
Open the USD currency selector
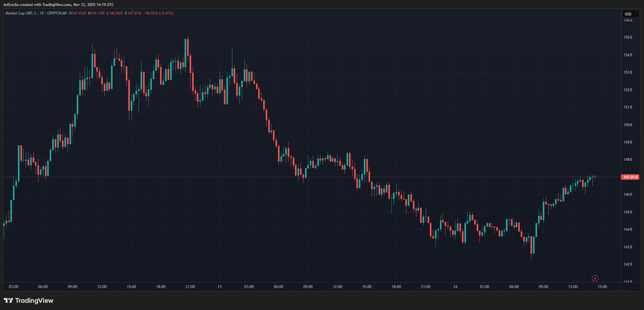pos(630,14)
